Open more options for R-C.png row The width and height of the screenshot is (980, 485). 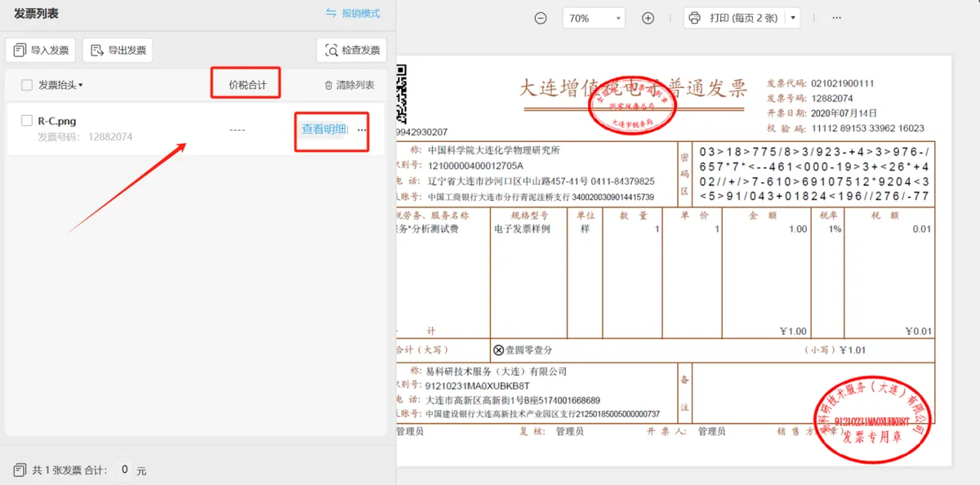pyautogui.click(x=362, y=130)
